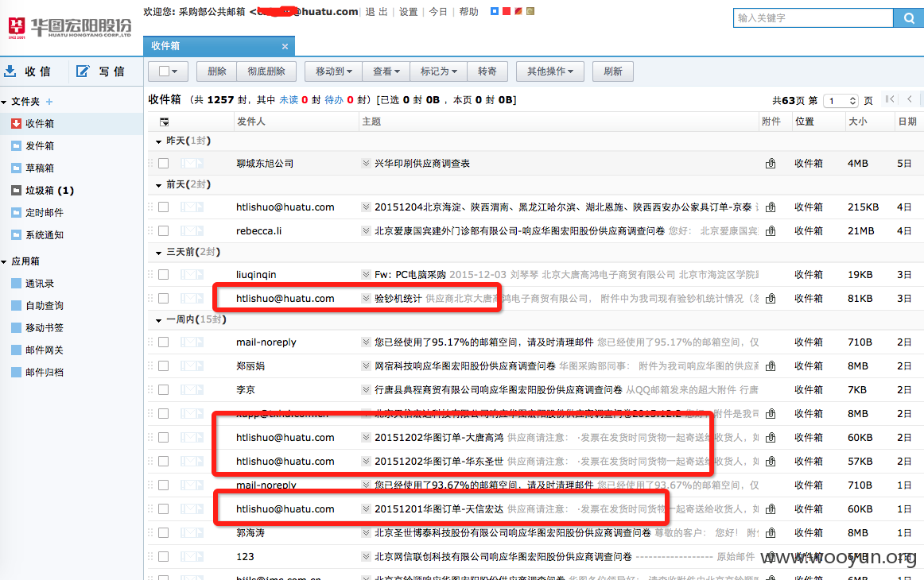Click the keyword search input field
The width and height of the screenshot is (924, 580).
(x=813, y=18)
